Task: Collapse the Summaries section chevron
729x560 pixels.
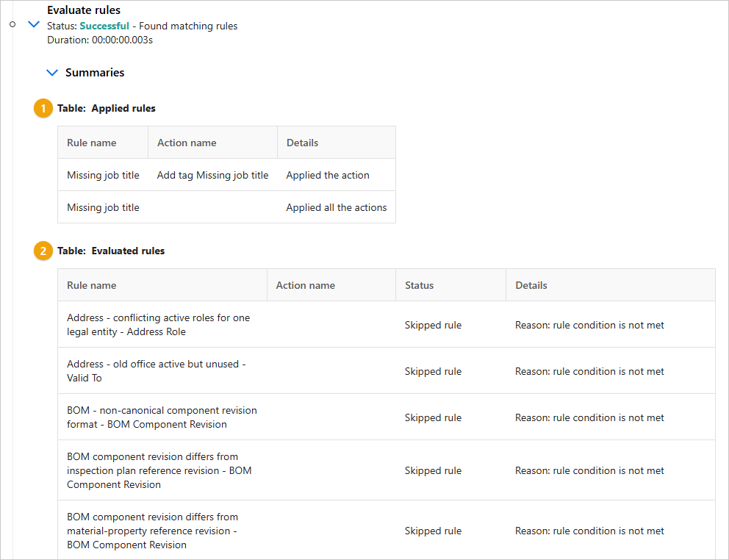Action: [x=52, y=73]
